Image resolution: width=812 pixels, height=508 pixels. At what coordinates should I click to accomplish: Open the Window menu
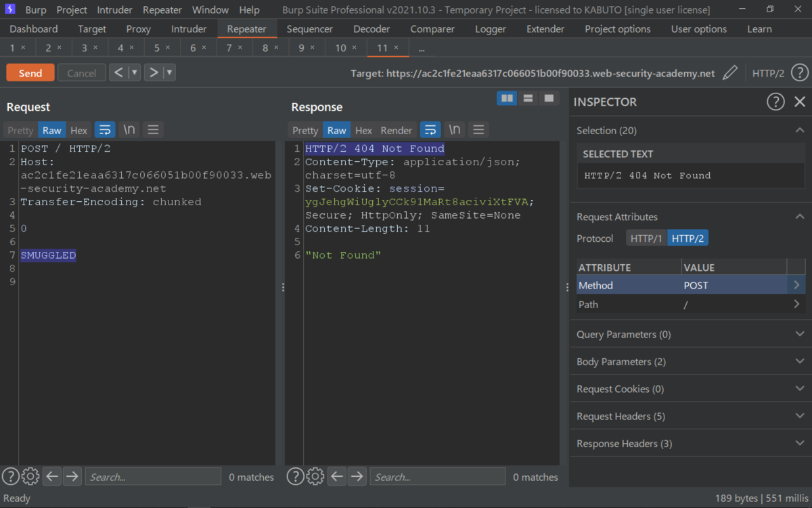(x=210, y=10)
